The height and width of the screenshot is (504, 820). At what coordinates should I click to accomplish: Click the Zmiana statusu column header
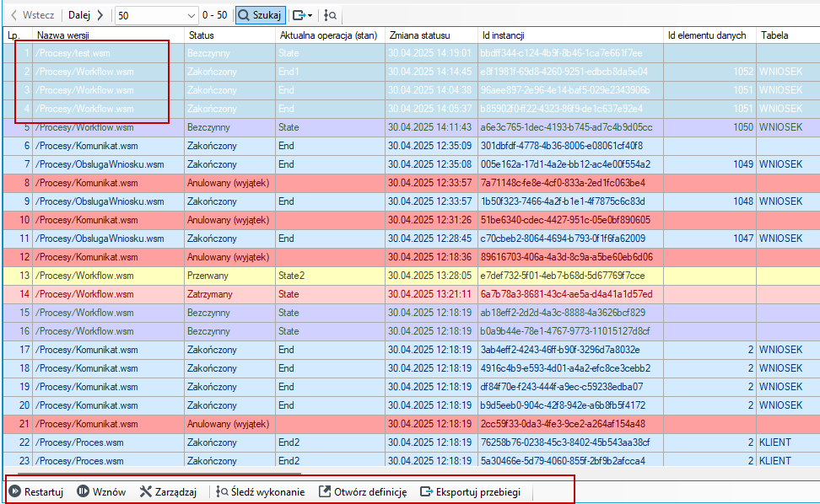(431, 35)
